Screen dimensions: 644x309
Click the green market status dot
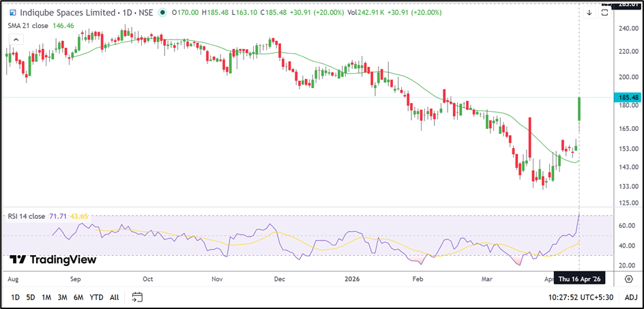(162, 12)
